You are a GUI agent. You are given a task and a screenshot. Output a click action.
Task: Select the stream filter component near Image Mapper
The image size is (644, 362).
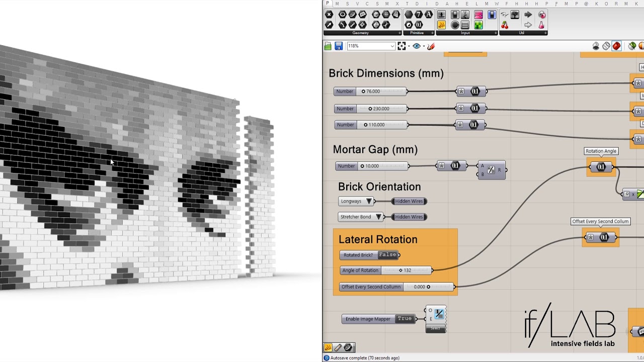click(x=436, y=319)
